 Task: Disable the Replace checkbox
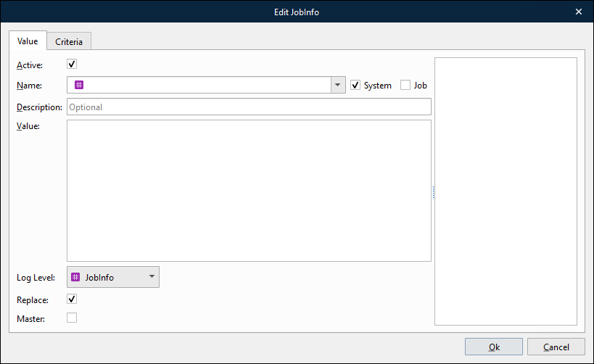[72, 299]
